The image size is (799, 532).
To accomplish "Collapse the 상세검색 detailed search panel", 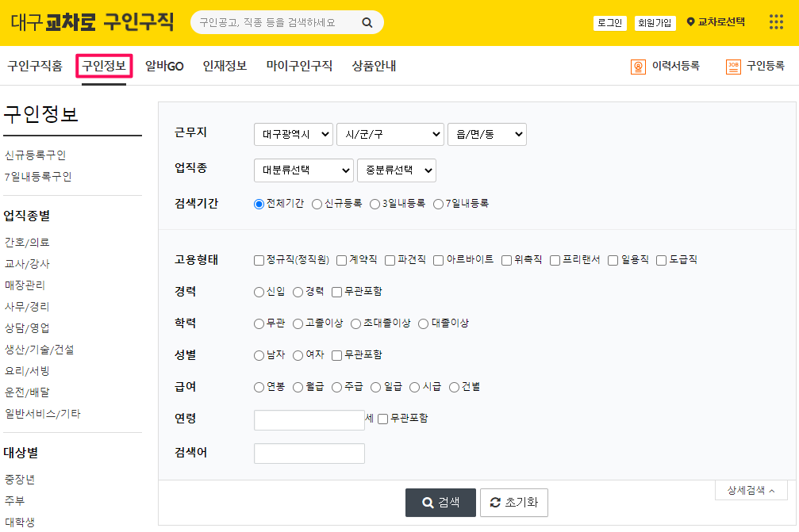I will pos(750,490).
